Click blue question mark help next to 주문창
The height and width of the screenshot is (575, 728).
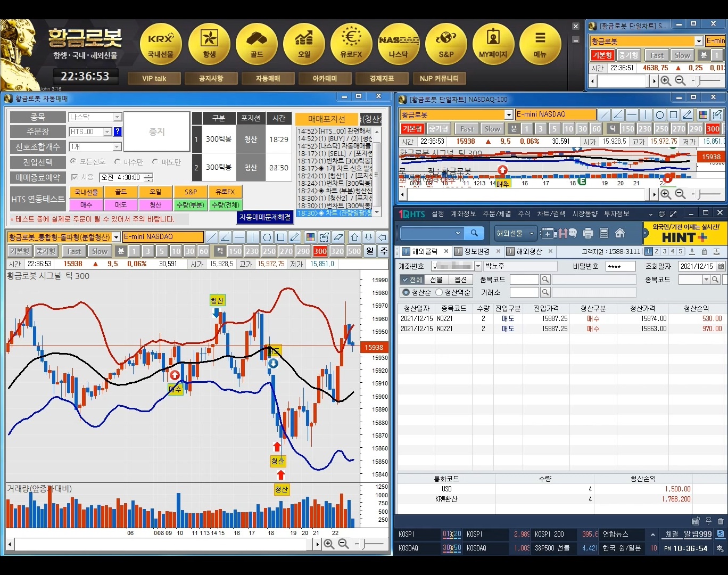[x=118, y=132]
